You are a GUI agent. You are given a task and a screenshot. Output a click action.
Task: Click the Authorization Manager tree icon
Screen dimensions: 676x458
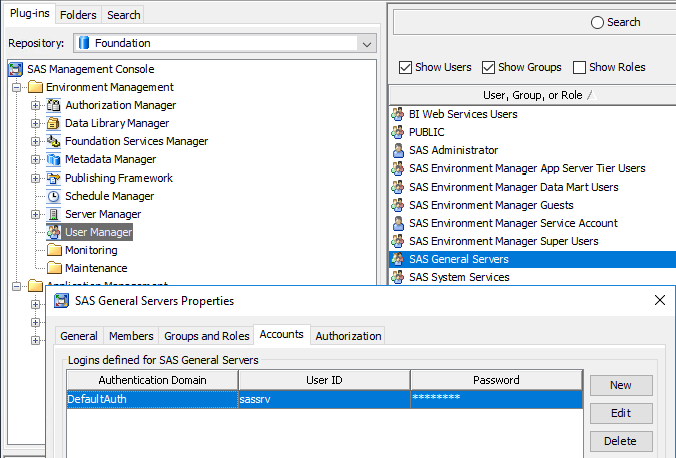[55, 105]
